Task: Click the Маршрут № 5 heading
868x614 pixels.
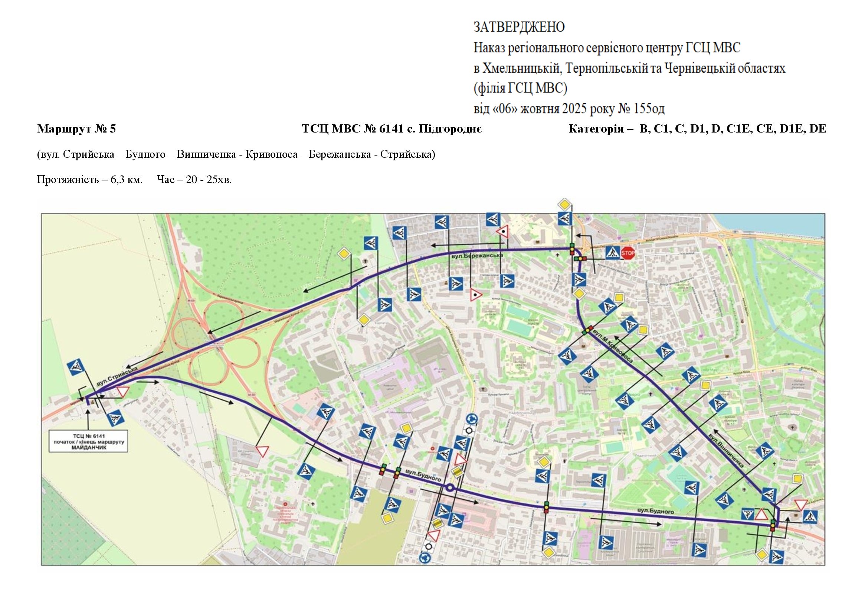Action: [76, 129]
